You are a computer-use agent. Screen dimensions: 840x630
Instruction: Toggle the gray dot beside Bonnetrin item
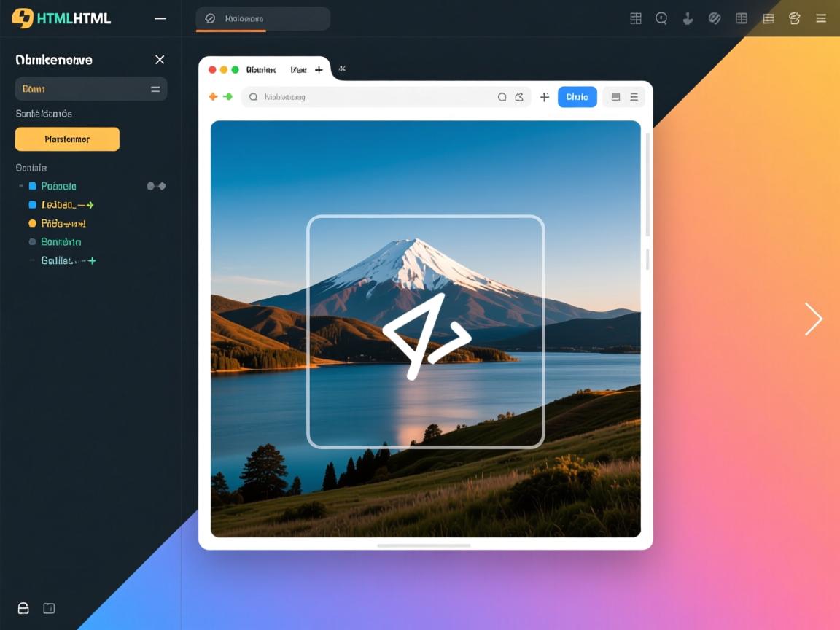point(32,241)
